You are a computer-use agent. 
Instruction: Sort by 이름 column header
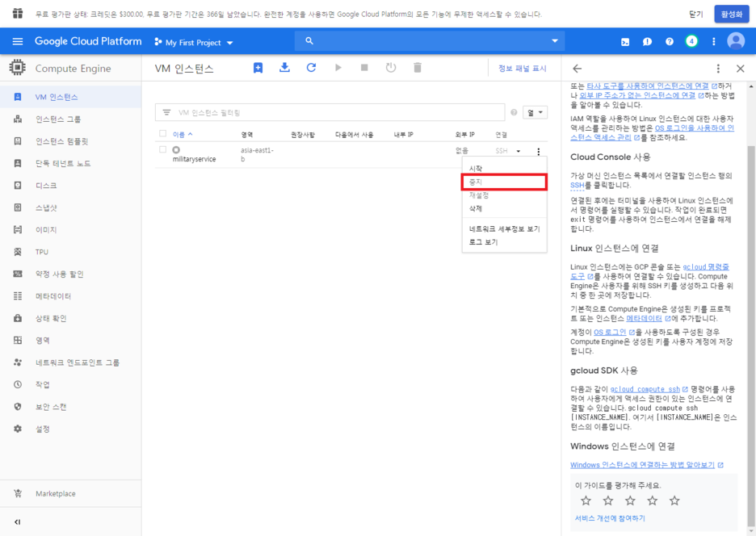pyautogui.click(x=183, y=135)
